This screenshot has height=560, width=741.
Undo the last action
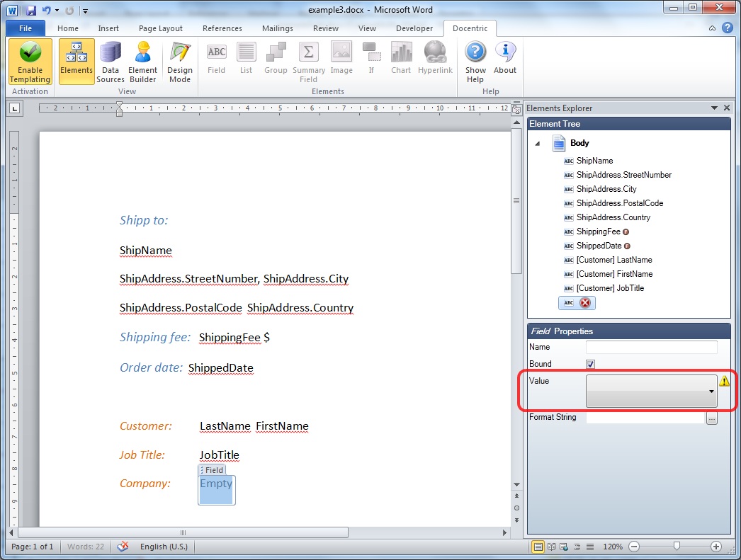[x=46, y=10]
